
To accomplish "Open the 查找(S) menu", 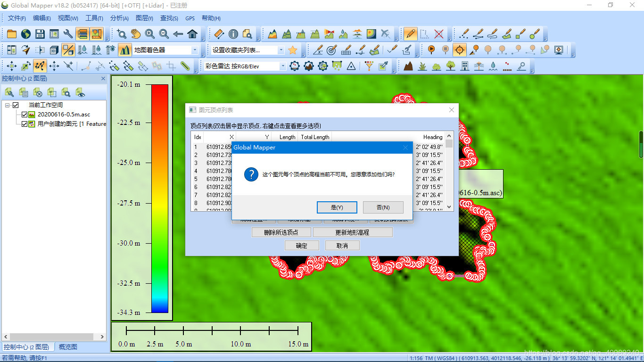I will coord(169,18).
